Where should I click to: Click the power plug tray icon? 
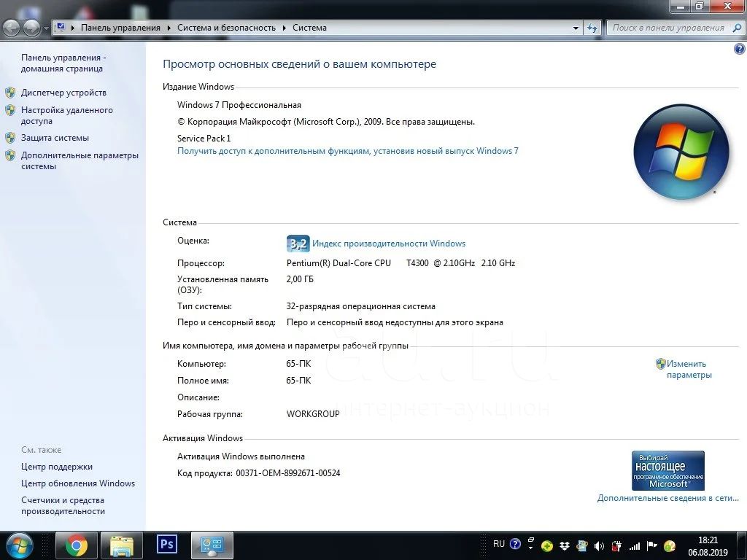pos(616,546)
